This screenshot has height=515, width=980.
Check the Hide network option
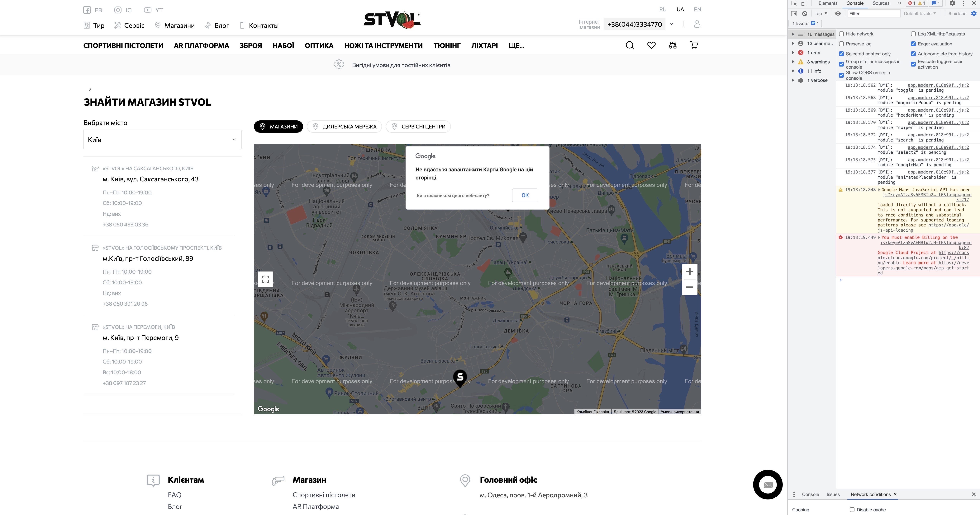[x=841, y=34]
